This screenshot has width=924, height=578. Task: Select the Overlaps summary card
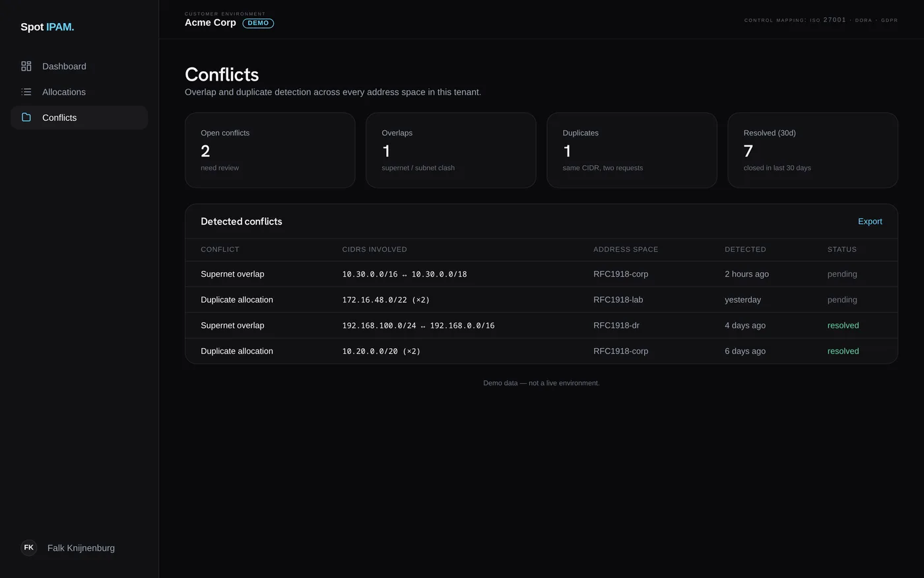click(x=451, y=150)
